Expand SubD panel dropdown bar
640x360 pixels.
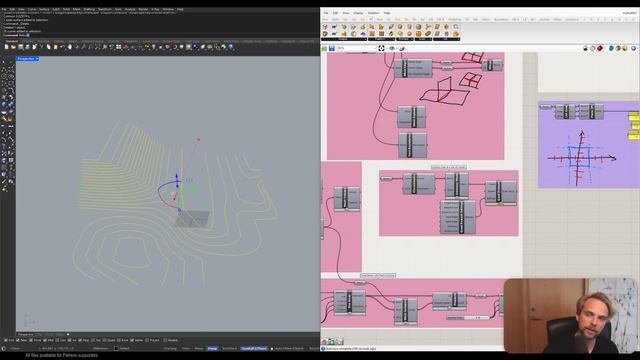point(422,39)
